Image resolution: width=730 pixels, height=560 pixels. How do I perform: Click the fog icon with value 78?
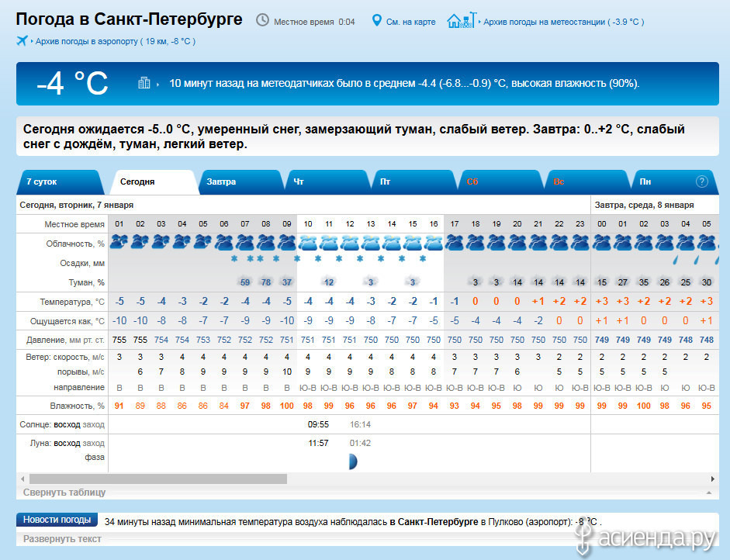(266, 282)
